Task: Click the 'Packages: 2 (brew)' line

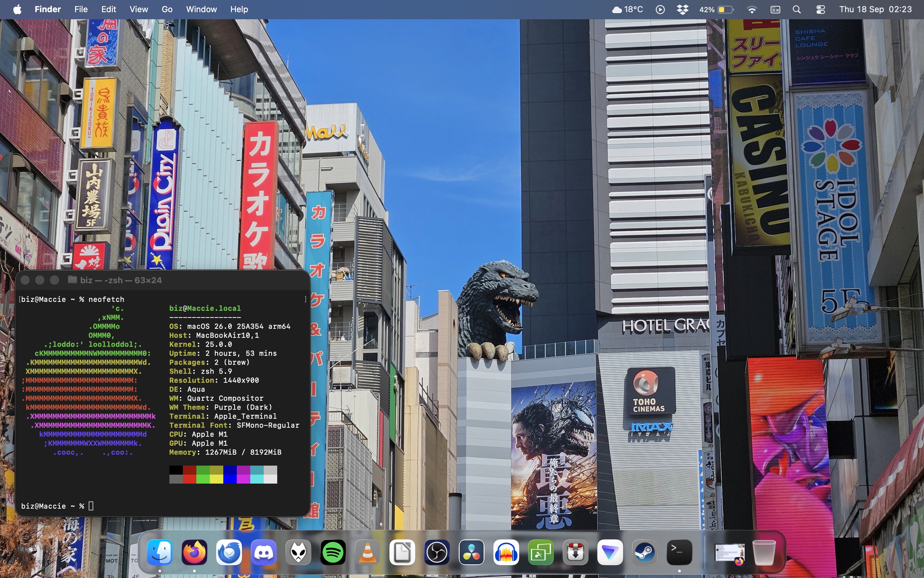Action: point(210,362)
